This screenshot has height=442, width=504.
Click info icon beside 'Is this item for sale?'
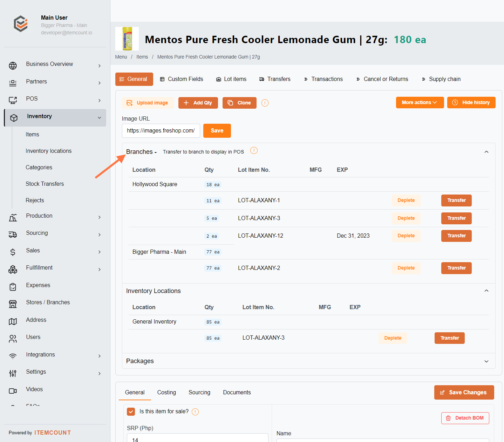(195, 412)
